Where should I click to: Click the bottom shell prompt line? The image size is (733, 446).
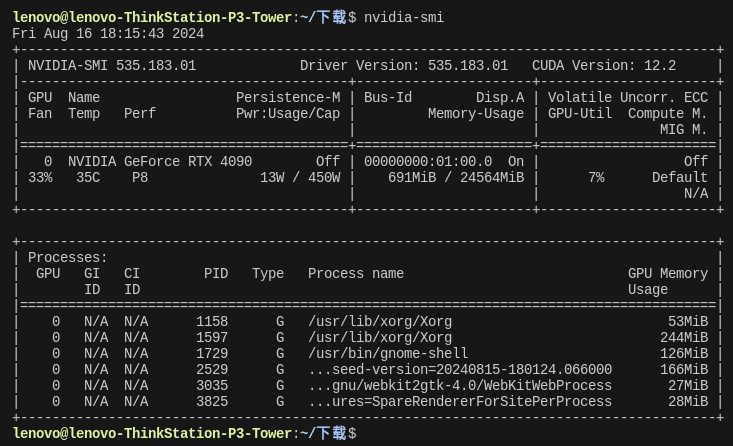tap(185, 433)
